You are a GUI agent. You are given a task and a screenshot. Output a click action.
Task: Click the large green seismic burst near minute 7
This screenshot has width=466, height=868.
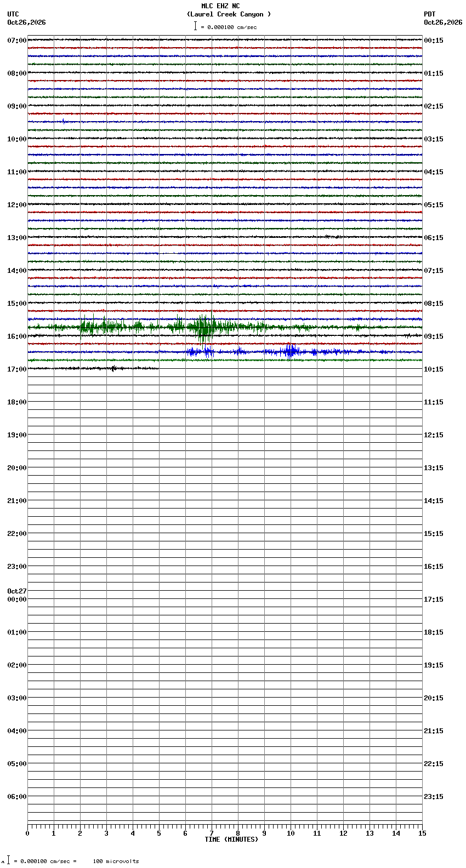tap(204, 328)
